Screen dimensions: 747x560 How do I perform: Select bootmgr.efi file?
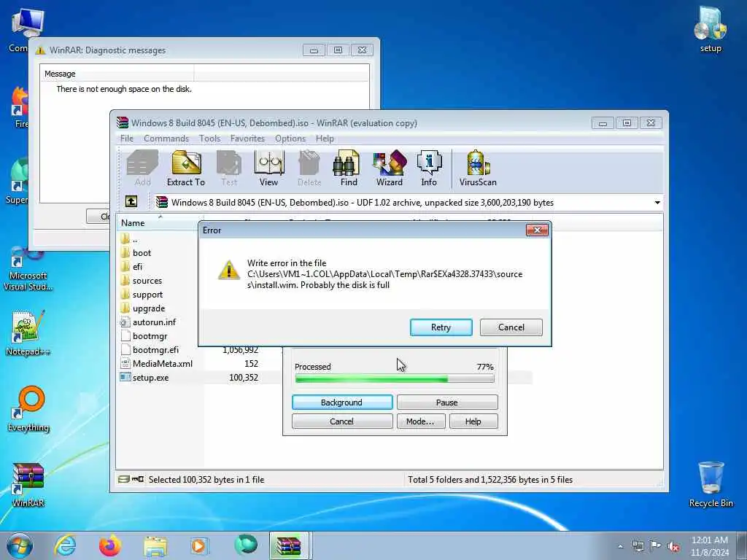tap(155, 349)
